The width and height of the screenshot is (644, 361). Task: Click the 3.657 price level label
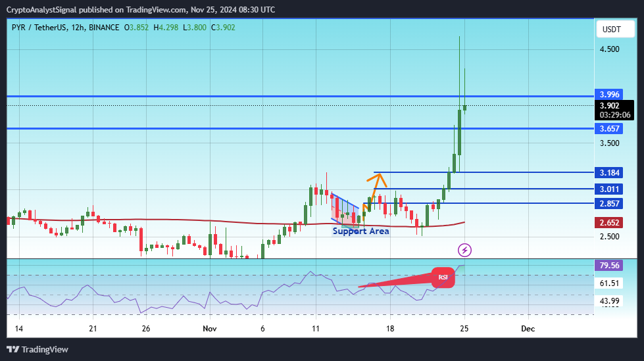[609, 128]
